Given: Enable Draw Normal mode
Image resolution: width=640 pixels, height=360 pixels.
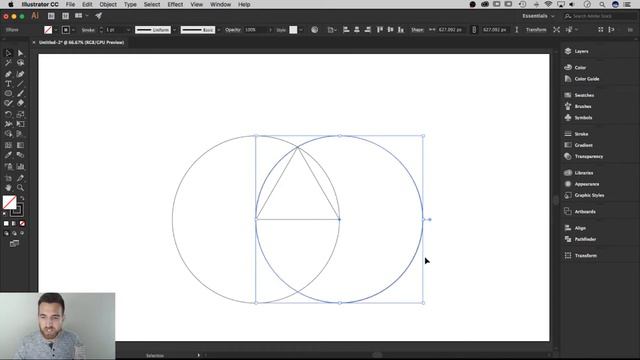Looking at the screenshot, I should click(x=6, y=233).
